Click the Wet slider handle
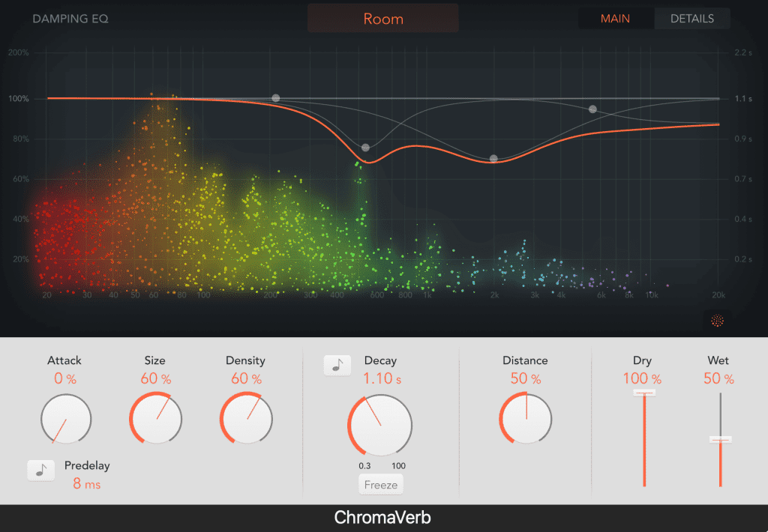Screen dimensions: 768x532 click(721, 440)
